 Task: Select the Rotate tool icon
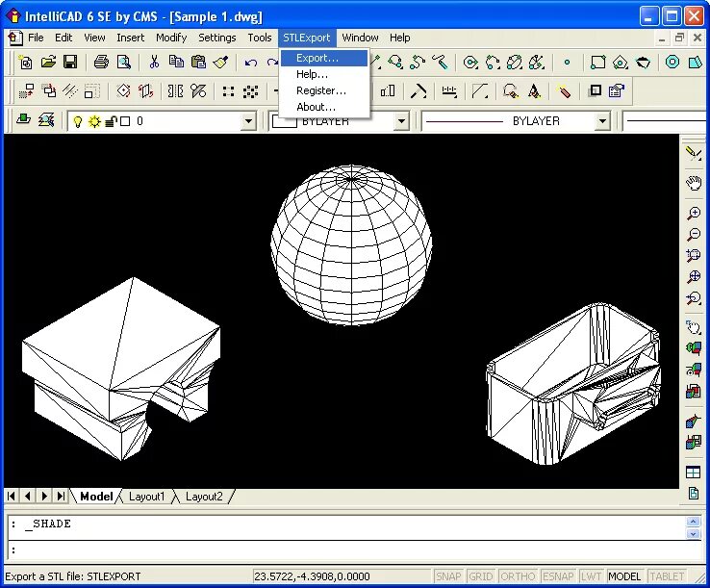(x=123, y=91)
